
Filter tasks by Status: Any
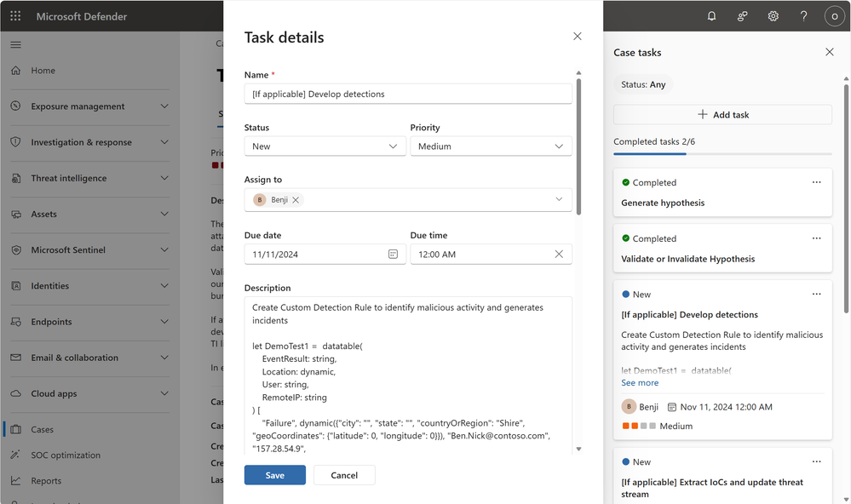643,84
